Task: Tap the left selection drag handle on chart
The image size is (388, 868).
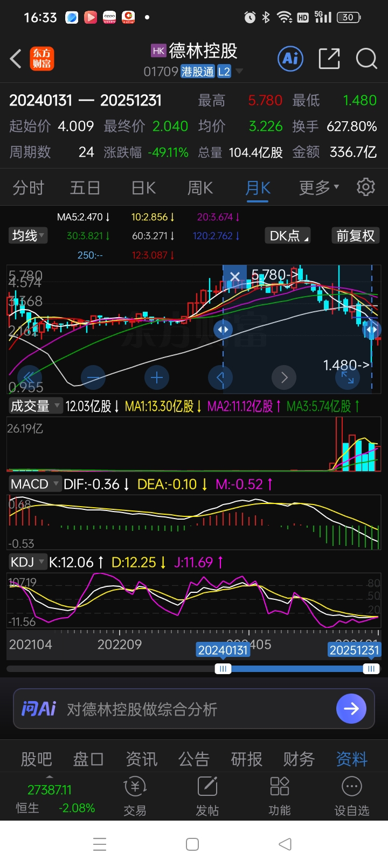Action: (x=223, y=330)
